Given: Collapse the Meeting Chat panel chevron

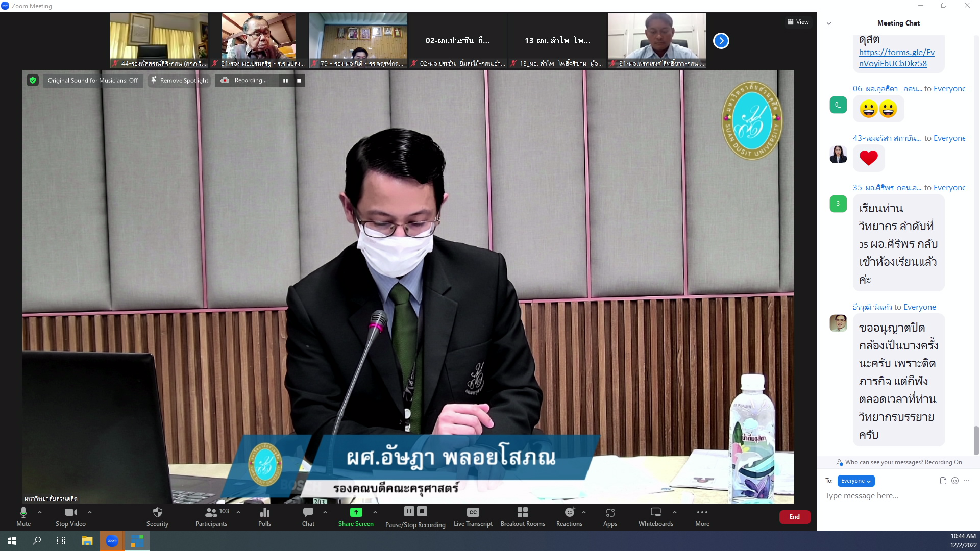Looking at the screenshot, I should (x=829, y=23).
